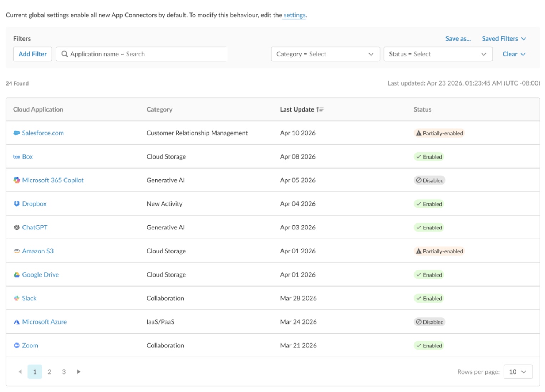Click the 'Mar 24 2026' date cell
The width and height of the screenshot is (545, 392).
tap(298, 322)
